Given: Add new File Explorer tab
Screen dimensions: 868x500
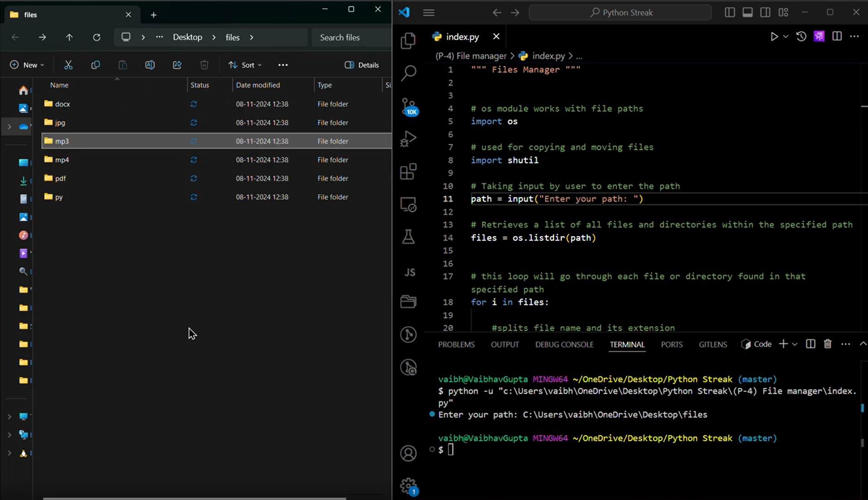Looking at the screenshot, I should [153, 15].
